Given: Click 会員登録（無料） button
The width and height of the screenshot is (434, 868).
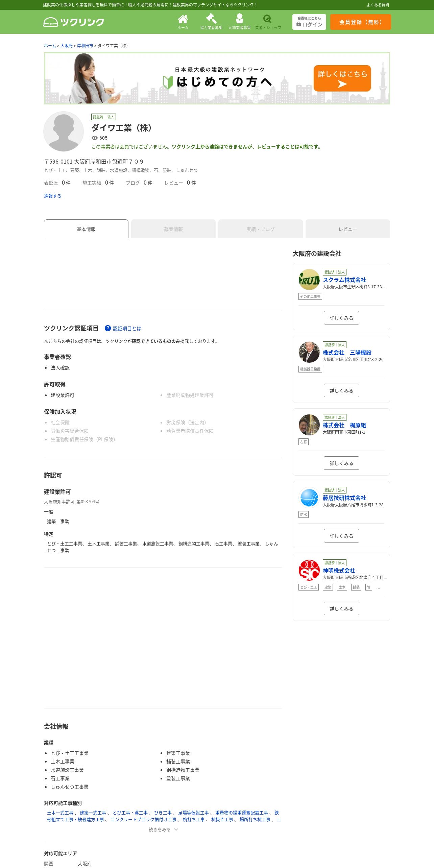Looking at the screenshot, I should click(361, 22).
